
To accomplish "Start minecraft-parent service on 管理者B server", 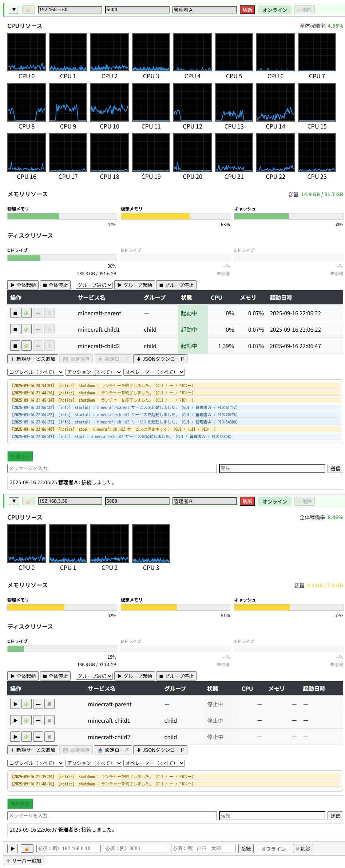I will click(15, 704).
